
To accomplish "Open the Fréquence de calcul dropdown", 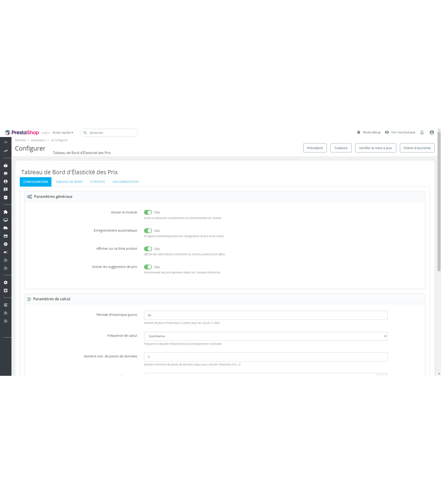I will click(x=265, y=336).
